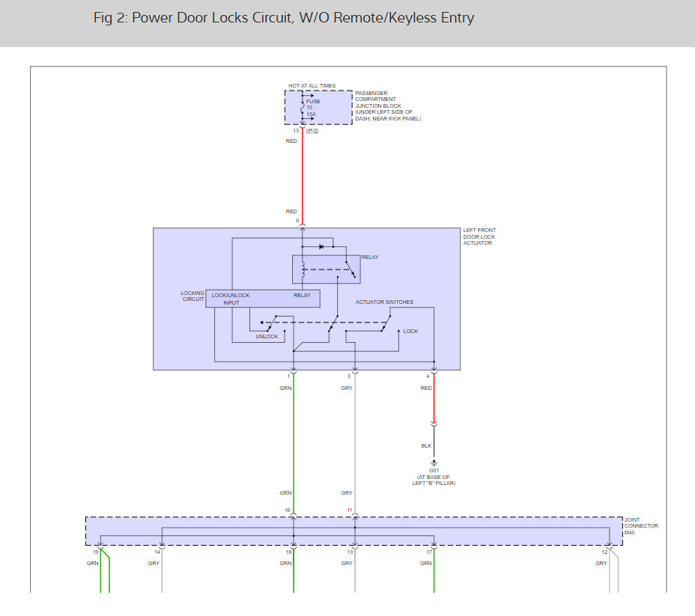Click the underlined I/P-D connector label

312,131
